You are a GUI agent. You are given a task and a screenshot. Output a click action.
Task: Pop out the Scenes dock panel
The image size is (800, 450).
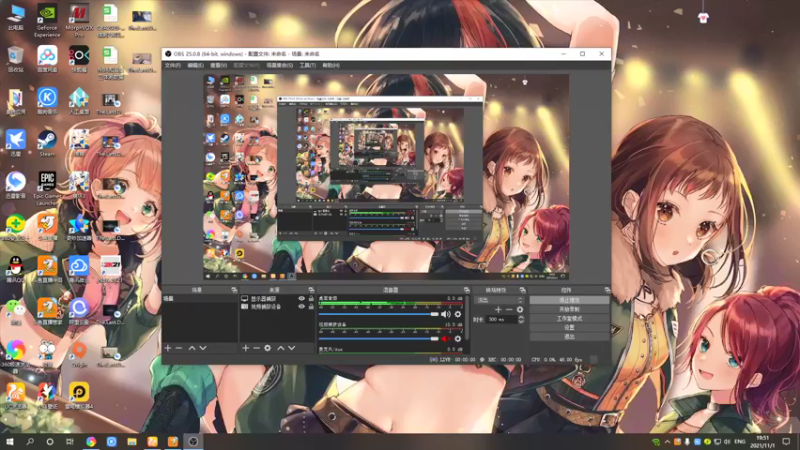click(x=234, y=290)
